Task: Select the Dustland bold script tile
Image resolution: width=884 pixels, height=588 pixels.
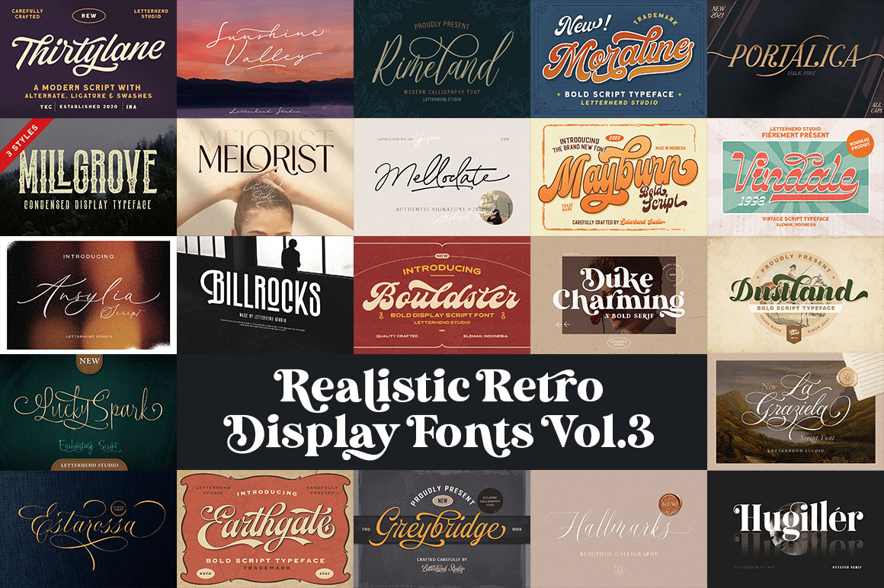Action: tap(796, 293)
